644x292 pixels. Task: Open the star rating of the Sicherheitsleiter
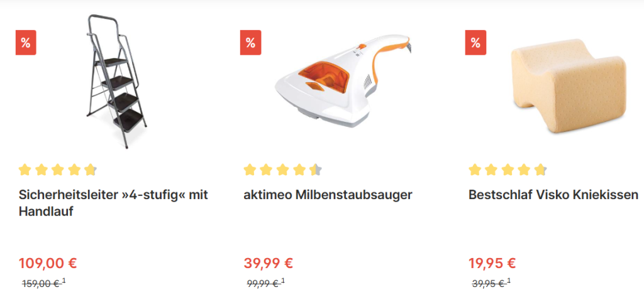click(57, 170)
